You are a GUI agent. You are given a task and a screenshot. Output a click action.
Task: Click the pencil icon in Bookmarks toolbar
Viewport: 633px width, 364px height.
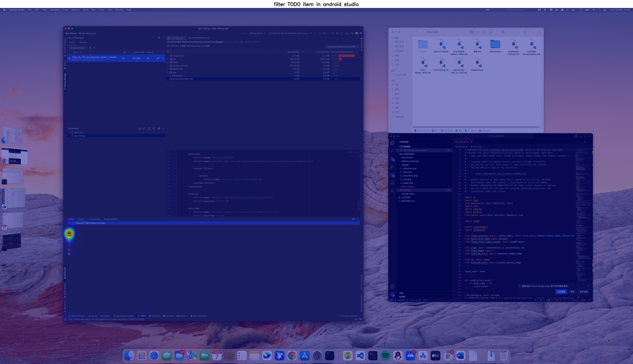pos(144,129)
